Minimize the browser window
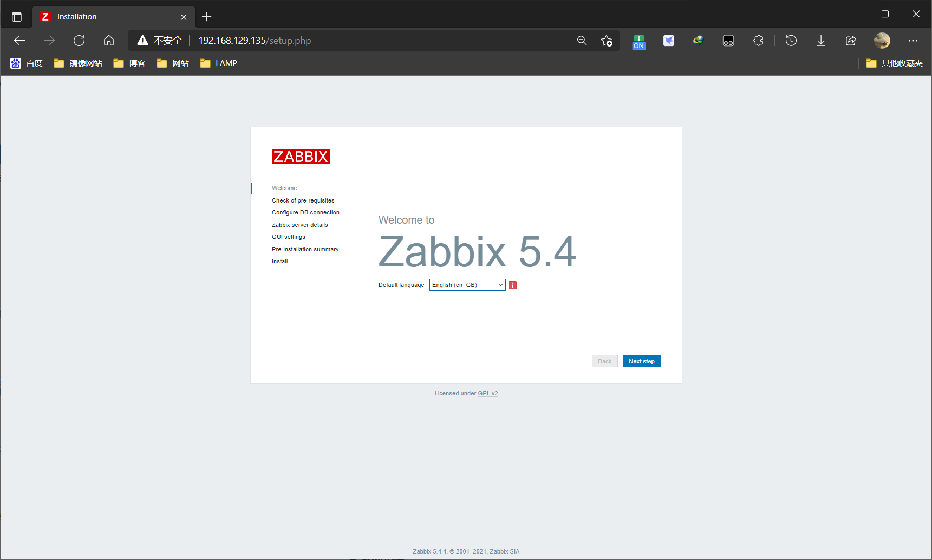The image size is (932, 560). point(854,14)
